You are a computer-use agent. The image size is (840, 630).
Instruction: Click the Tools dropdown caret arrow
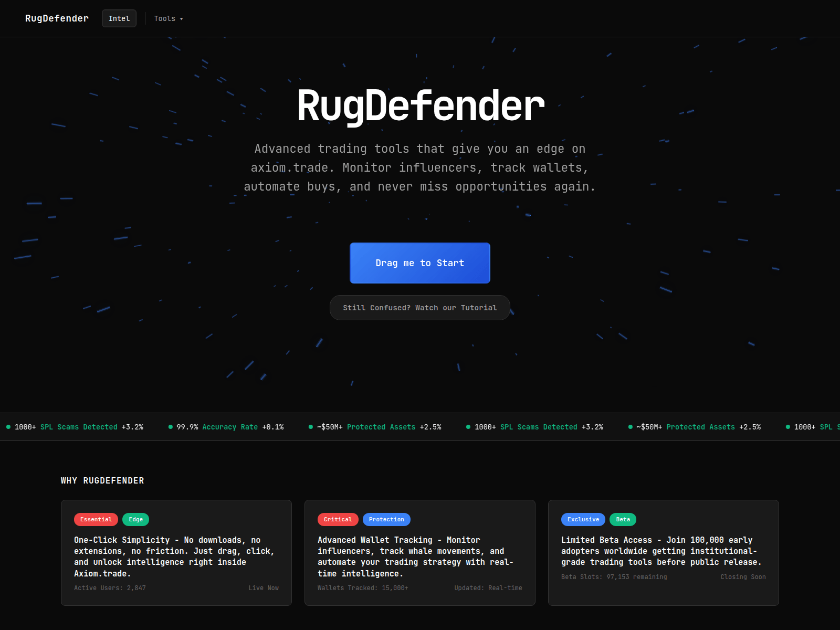tap(182, 19)
